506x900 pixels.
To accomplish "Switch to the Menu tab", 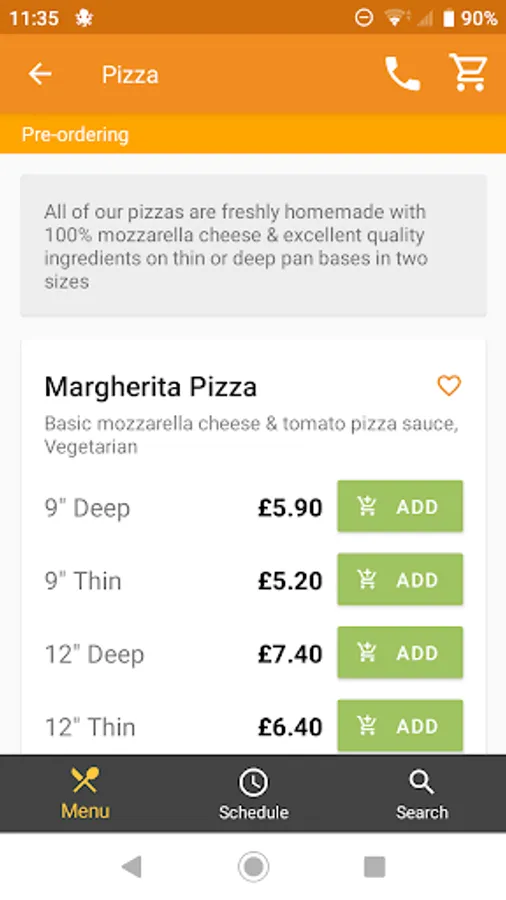I will [85, 794].
